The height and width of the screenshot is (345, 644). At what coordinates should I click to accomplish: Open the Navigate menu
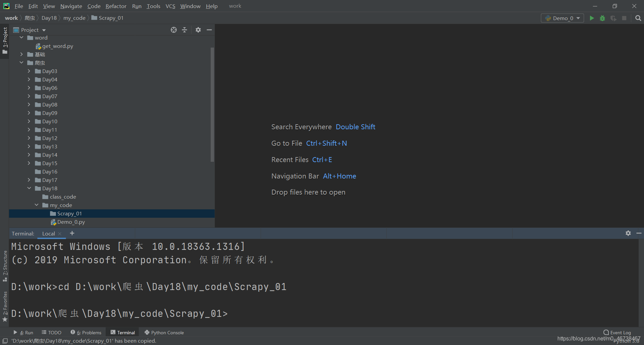pyautogui.click(x=71, y=6)
